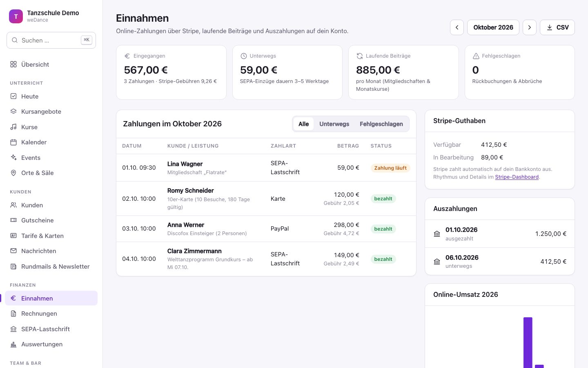
Task: Go to Heute in the sidebar
Action: [x=51, y=96]
